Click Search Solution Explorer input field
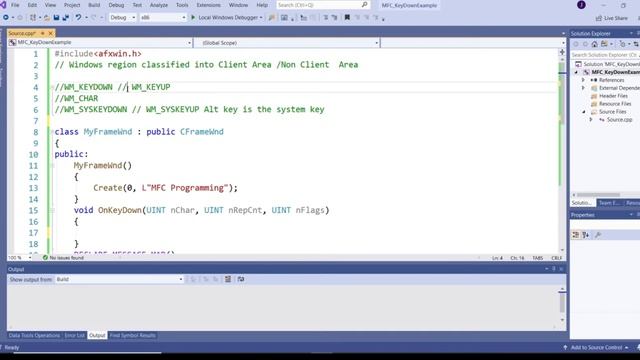This screenshot has height=360, width=640. [x=605, y=55]
